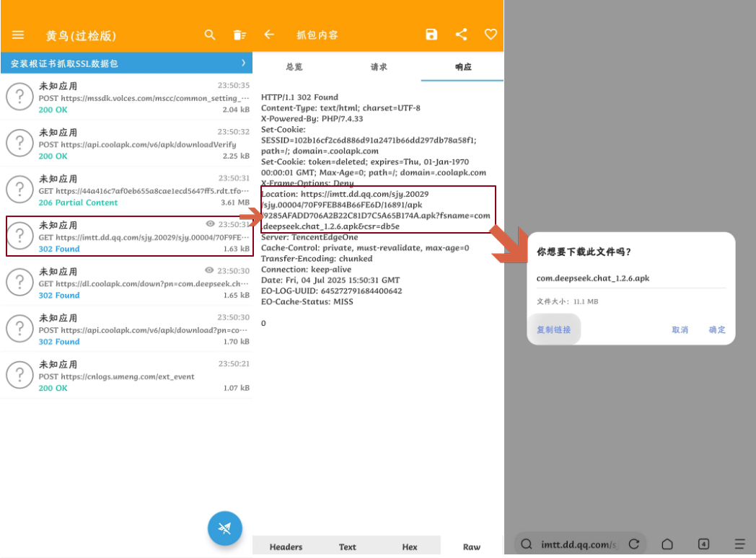The width and height of the screenshot is (756, 558).
Task: Click 确定 to confirm download
Action: point(717,329)
